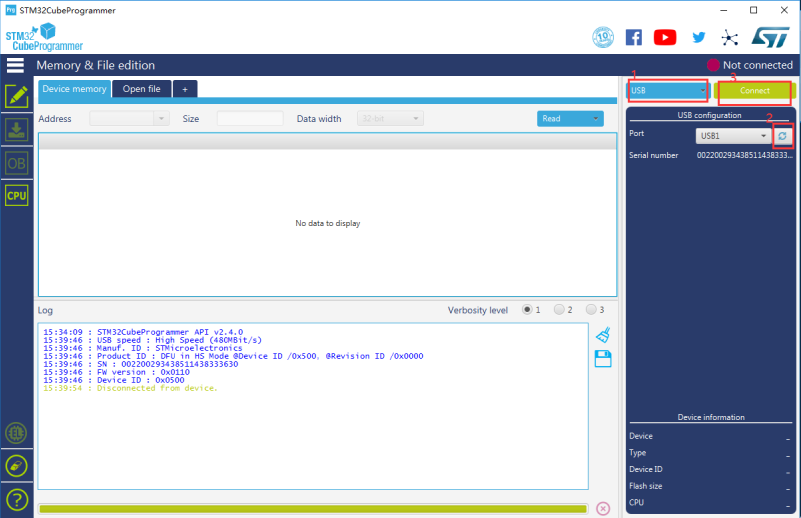Screen dimensions: 801x518
Task: Clear the log with the broom icon
Action: point(603,335)
